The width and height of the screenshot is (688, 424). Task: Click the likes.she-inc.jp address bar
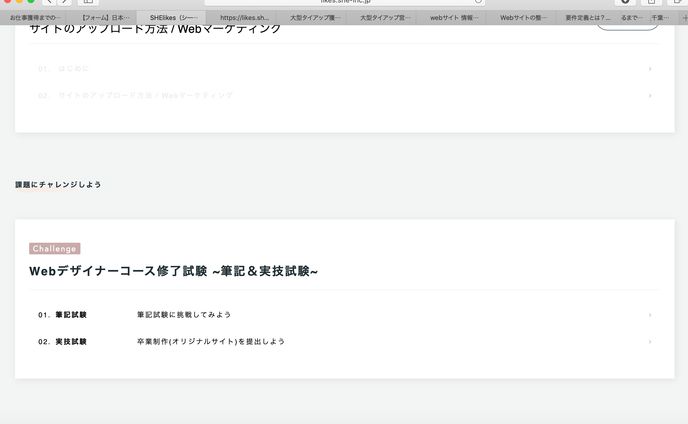click(345, 2)
